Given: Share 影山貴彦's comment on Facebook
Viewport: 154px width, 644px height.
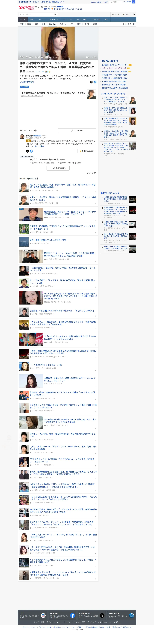Looking at the screenshot, I should (x=31, y=151).
